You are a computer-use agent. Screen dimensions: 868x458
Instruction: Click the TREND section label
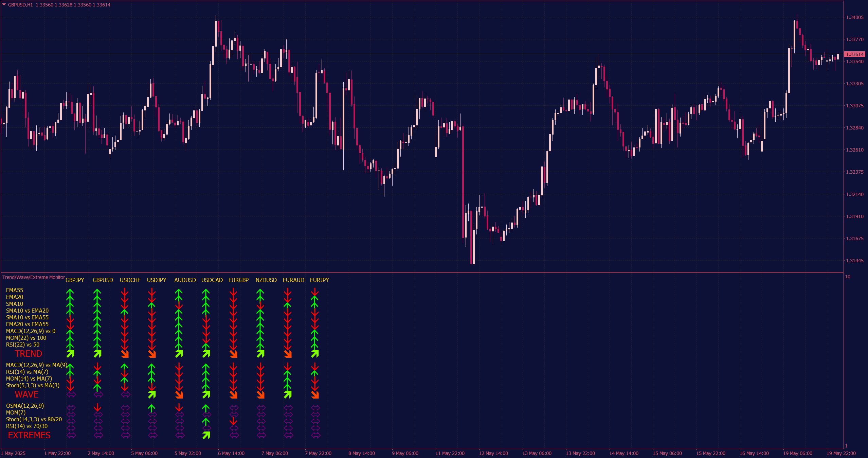[29, 354]
